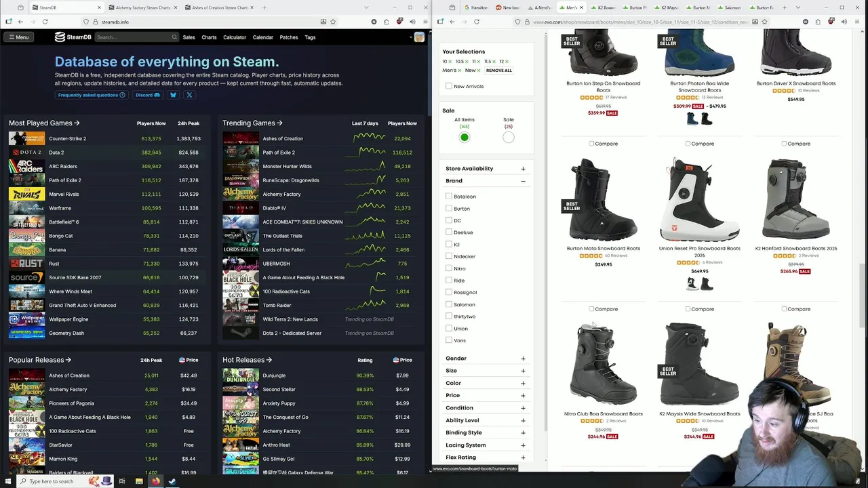
Task: Open Counter-Strike 2 in Most Played
Action: point(67,138)
